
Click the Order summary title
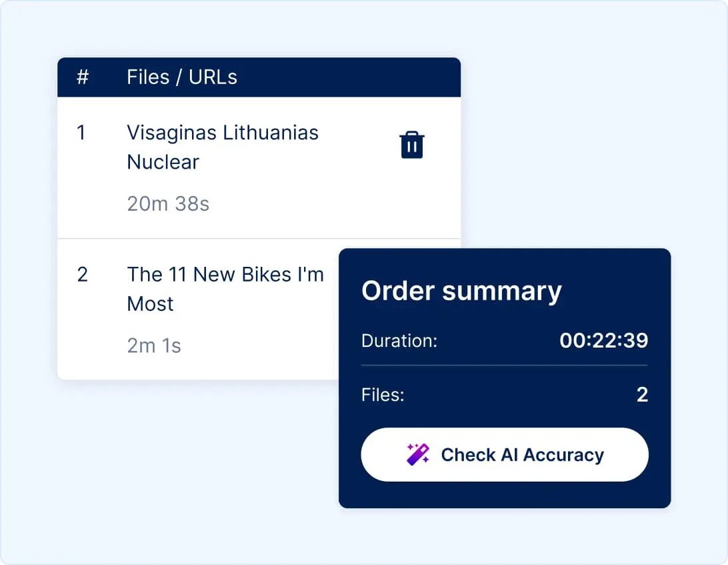pyautogui.click(x=461, y=291)
